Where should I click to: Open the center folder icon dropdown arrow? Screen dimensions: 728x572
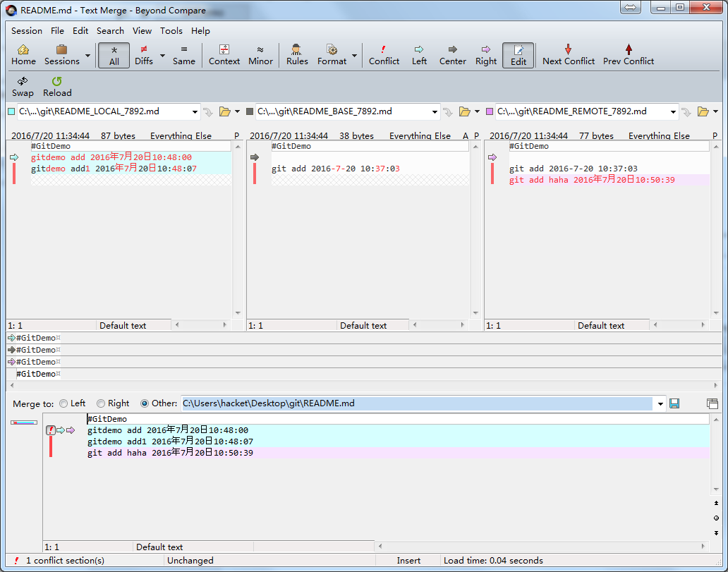[x=477, y=111]
